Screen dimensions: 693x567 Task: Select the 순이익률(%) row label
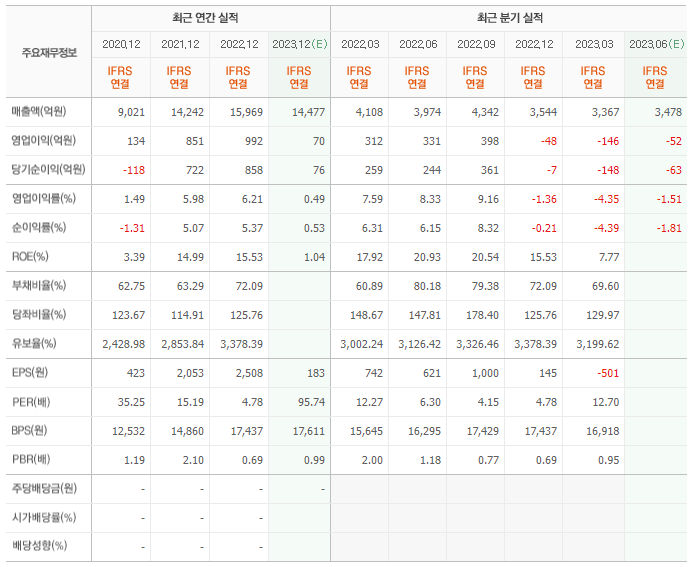pyautogui.click(x=39, y=227)
